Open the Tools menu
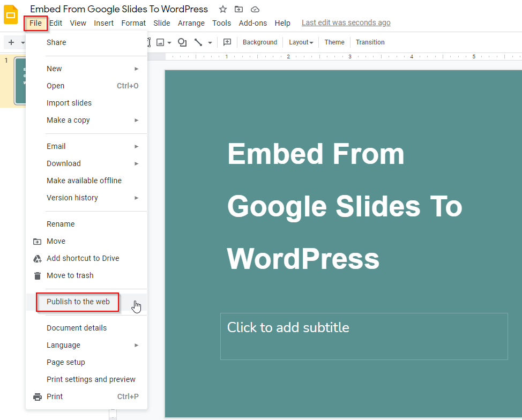 coord(221,23)
